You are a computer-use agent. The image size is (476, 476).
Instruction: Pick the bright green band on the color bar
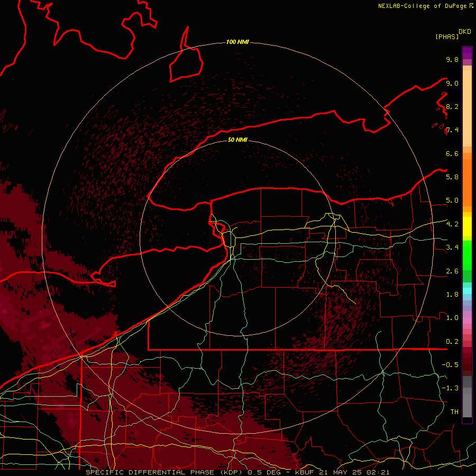[x=467, y=255]
